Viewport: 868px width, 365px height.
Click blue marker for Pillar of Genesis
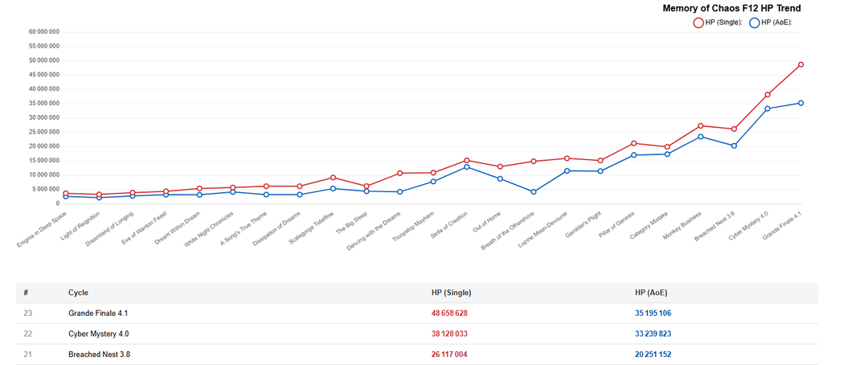[634, 155]
